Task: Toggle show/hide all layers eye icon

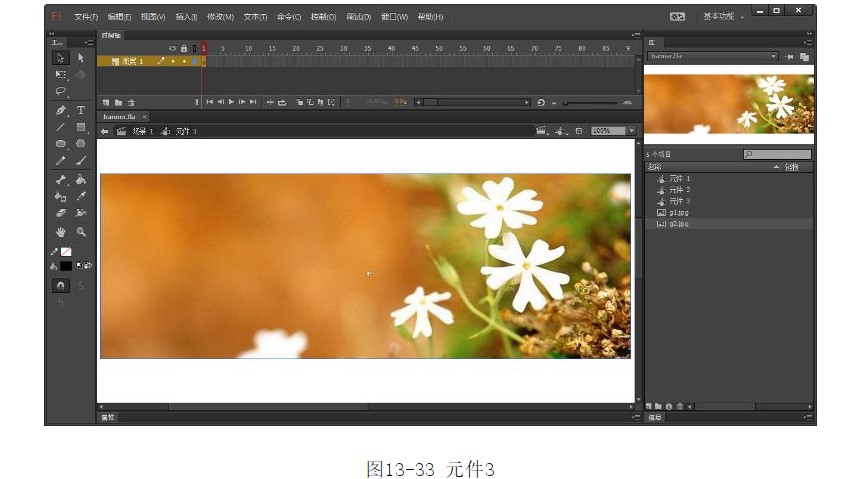Action: coord(172,48)
